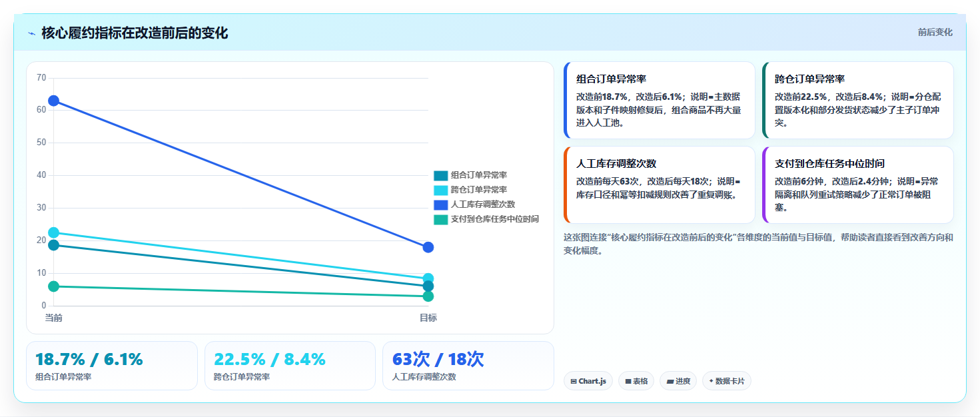Click the 18.7% / 6.1% stat value
This screenshot has width=980, height=417.
(x=89, y=359)
